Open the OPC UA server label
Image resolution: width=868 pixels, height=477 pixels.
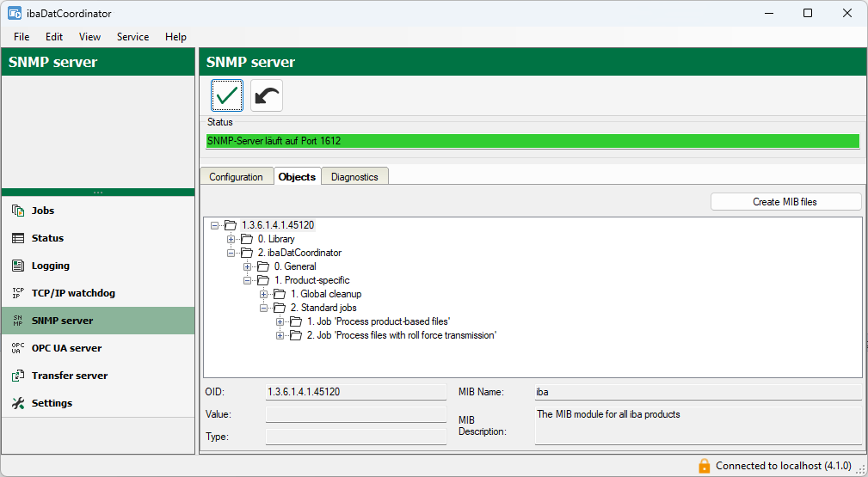click(x=66, y=348)
